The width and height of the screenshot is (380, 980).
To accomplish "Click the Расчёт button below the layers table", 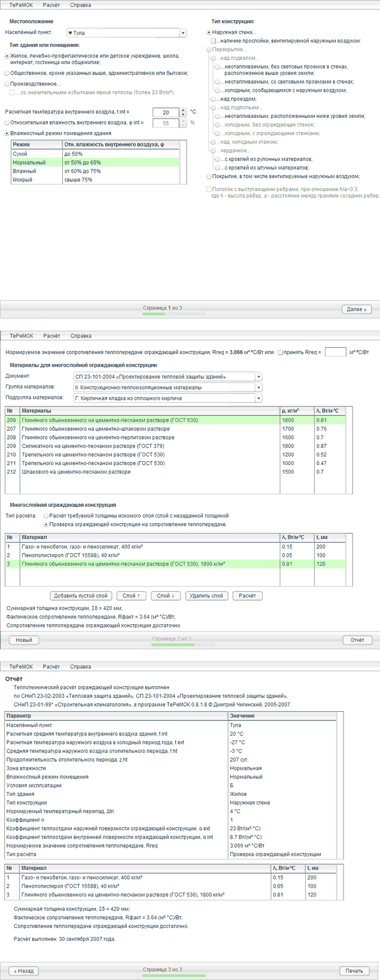I will pos(247,595).
